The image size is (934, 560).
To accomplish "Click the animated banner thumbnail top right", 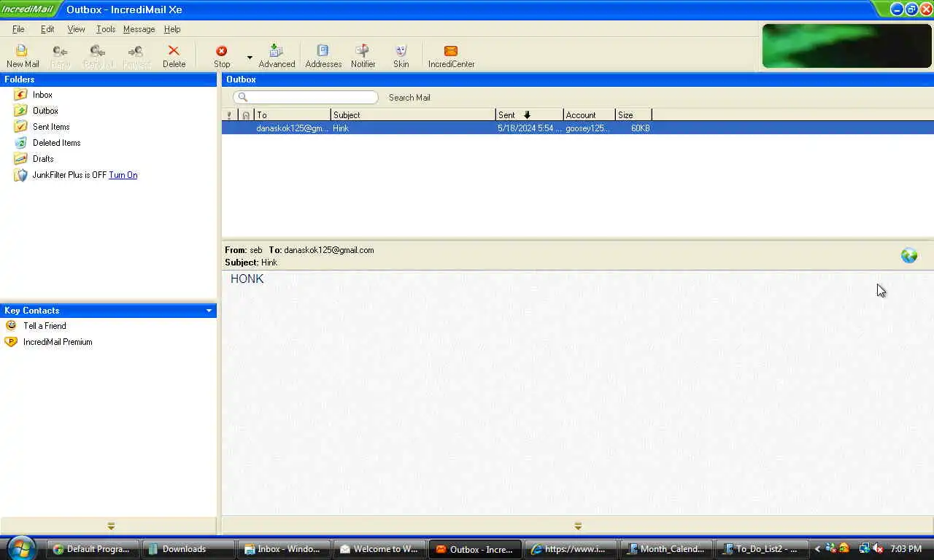I will click(847, 46).
